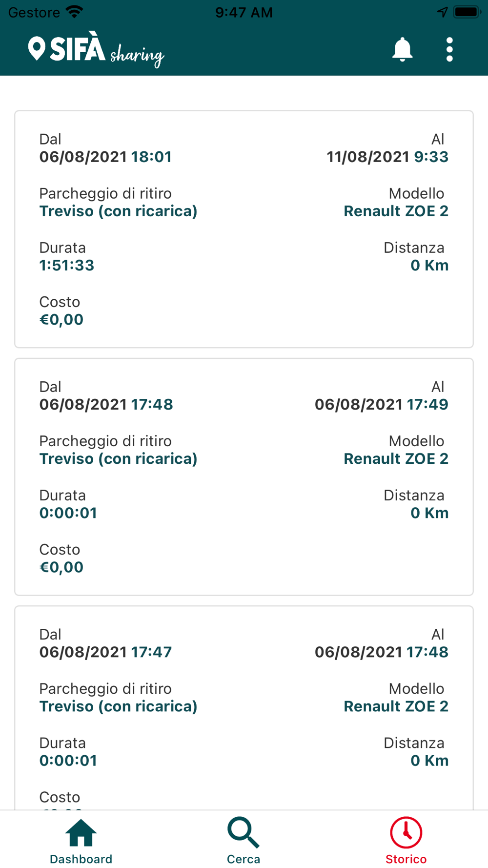488x868 pixels.
Task: Tap the location pin in the logo
Action: 37,48
